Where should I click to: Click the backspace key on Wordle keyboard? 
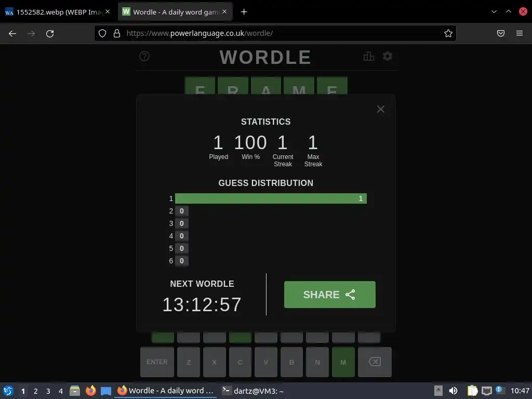pyautogui.click(x=375, y=362)
